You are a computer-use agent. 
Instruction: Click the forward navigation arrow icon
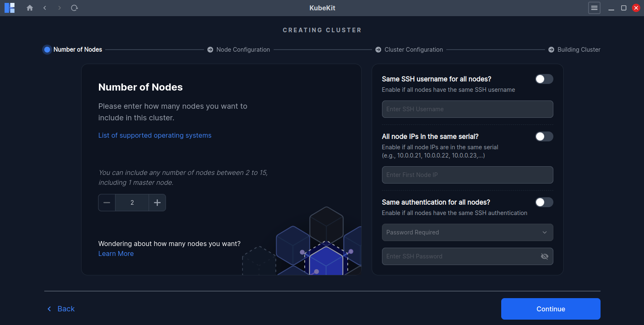pyautogui.click(x=59, y=8)
